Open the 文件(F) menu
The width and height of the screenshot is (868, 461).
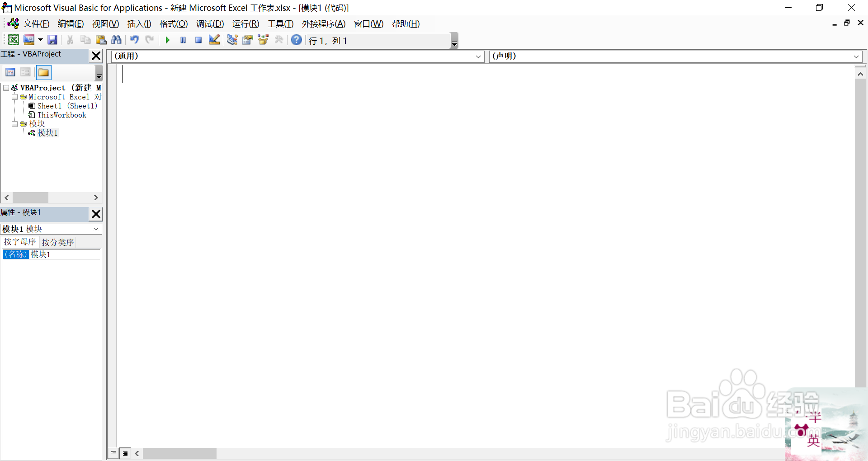click(36, 24)
